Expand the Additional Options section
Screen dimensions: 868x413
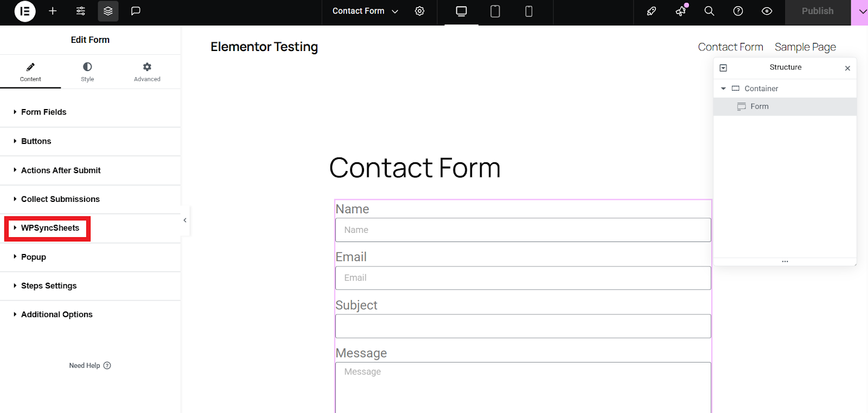pos(90,315)
